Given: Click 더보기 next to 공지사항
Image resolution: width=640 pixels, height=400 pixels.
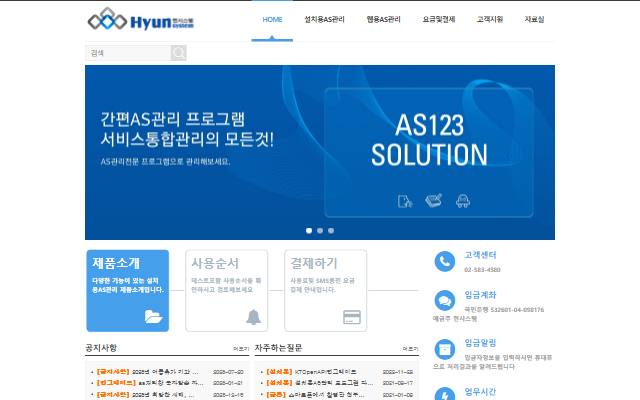Looking at the screenshot, I should point(241,349).
